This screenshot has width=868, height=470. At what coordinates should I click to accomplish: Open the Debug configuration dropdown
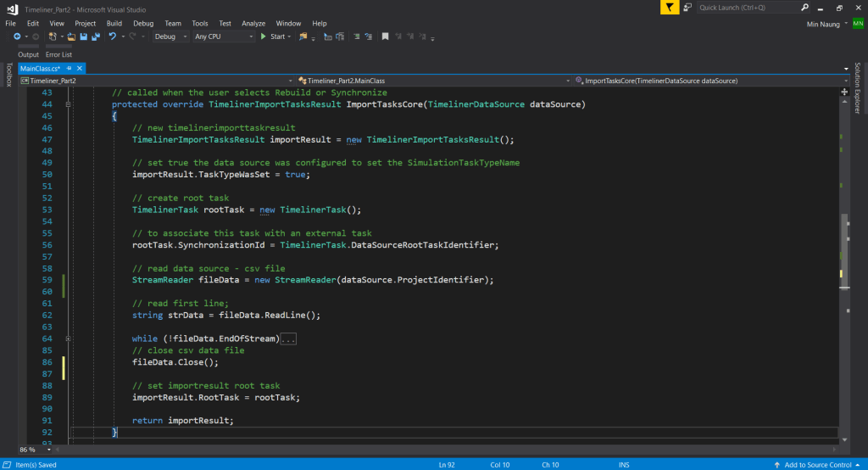pos(170,36)
